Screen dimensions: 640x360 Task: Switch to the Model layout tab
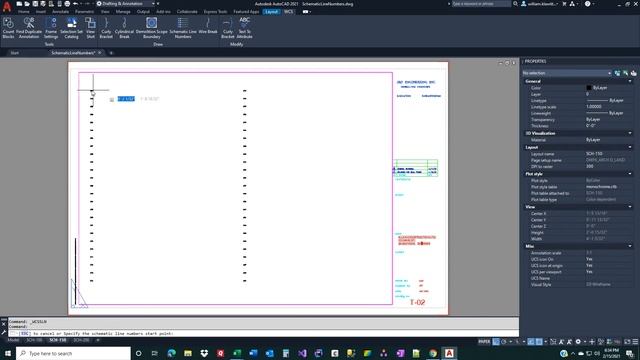pyautogui.click(x=13, y=340)
